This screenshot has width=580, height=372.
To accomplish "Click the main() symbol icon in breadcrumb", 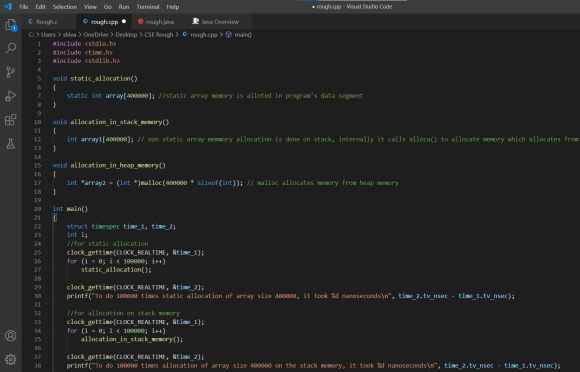I will click(x=229, y=34).
